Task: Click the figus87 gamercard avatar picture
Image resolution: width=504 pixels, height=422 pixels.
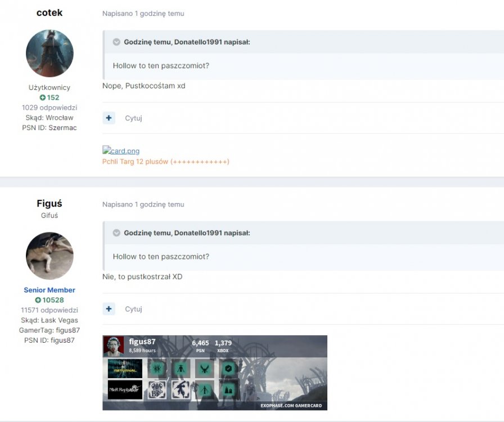Action: pos(113,346)
